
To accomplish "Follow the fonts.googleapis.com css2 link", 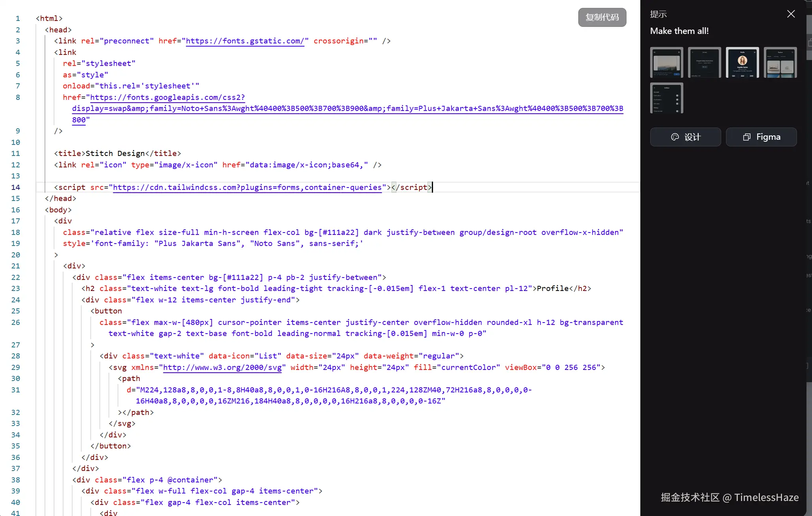I will click(x=167, y=98).
